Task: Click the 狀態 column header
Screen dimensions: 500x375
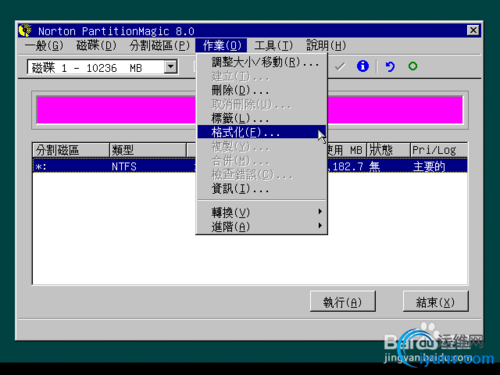Action: click(x=388, y=150)
